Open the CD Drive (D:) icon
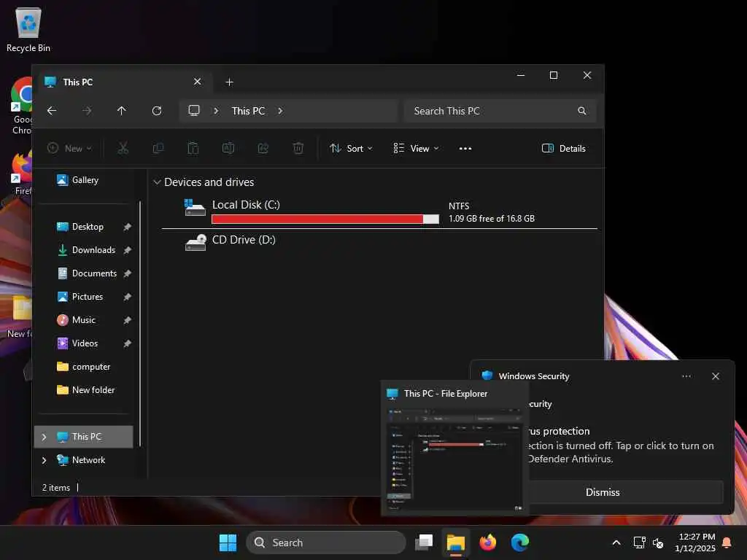The image size is (747, 560). [196, 242]
